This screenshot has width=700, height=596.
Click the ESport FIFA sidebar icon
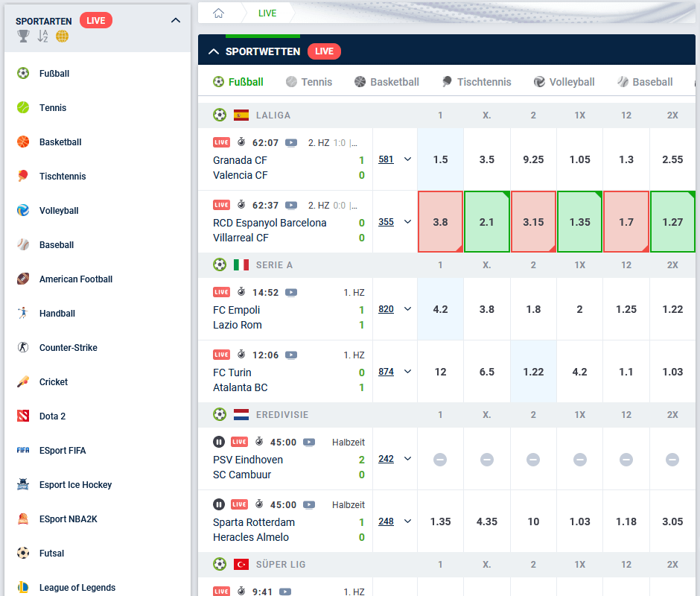pyautogui.click(x=23, y=450)
